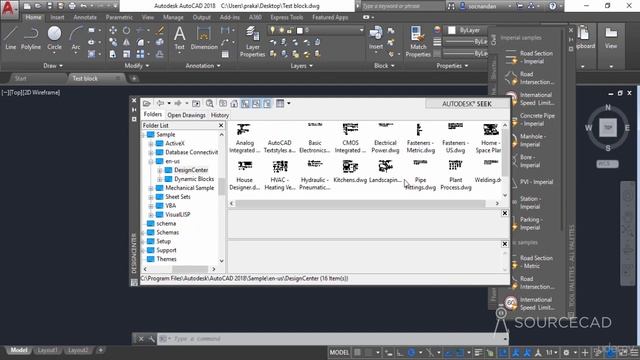Expand the Properties panel dropdown
Viewport: 640px width, 360px height.
pyautogui.click(x=452, y=66)
